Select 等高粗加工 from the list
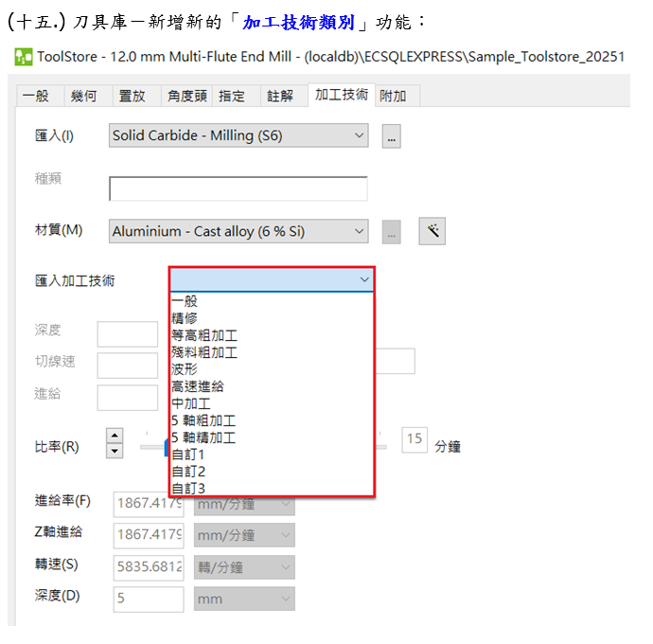This screenshot has width=653, height=644. pos(203,335)
